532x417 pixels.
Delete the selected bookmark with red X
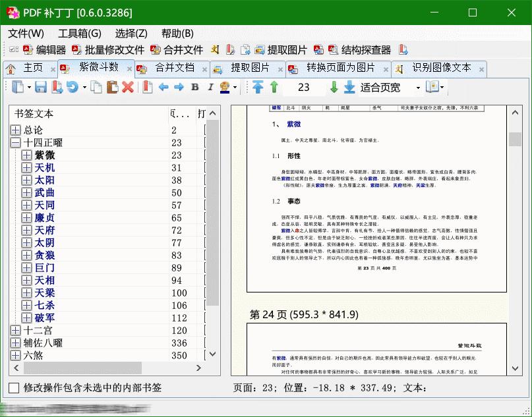(127, 88)
